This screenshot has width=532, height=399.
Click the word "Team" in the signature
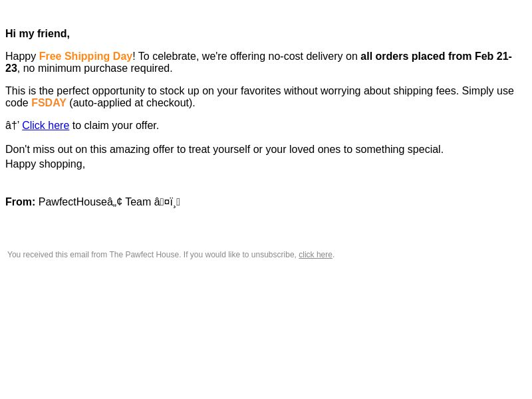(x=138, y=202)
